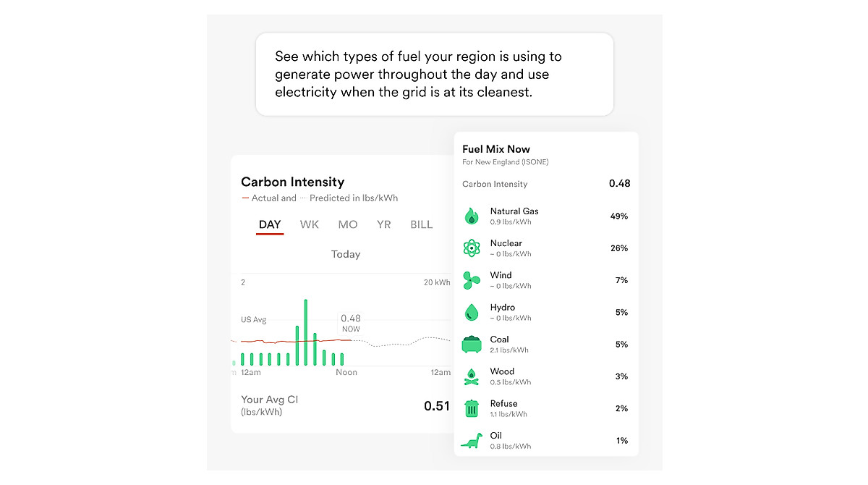Expand the Carbon Intensity details

tap(293, 182)
